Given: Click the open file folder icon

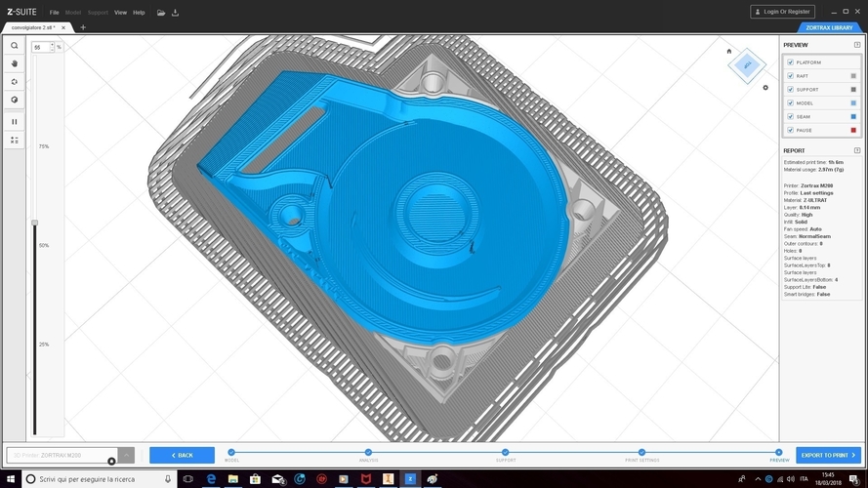Looking at the screenshot, I should pos(160,13).
